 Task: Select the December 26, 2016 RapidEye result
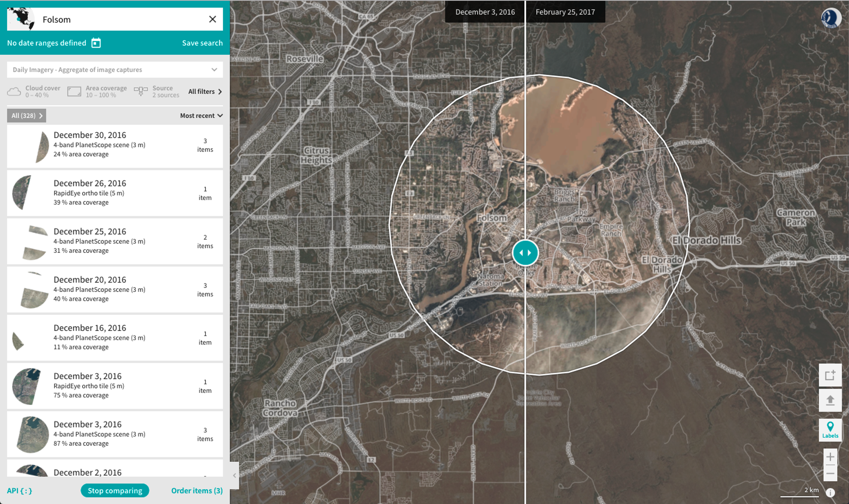point(115,193)
